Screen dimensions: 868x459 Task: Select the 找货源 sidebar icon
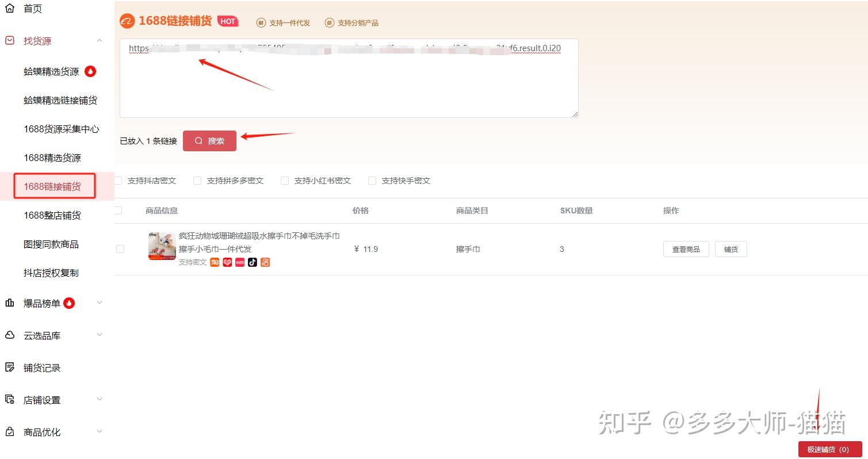9,40
